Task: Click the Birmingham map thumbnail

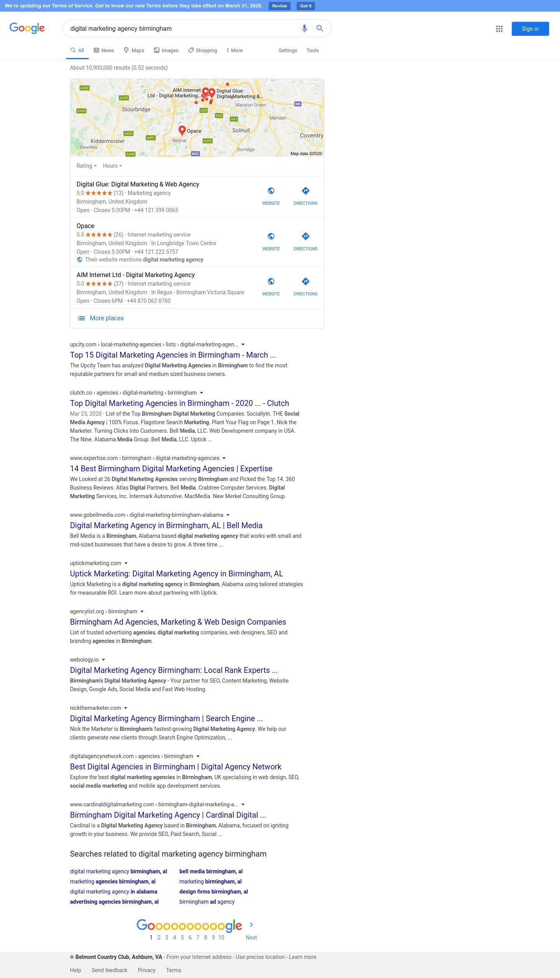Action: (197, 118)
